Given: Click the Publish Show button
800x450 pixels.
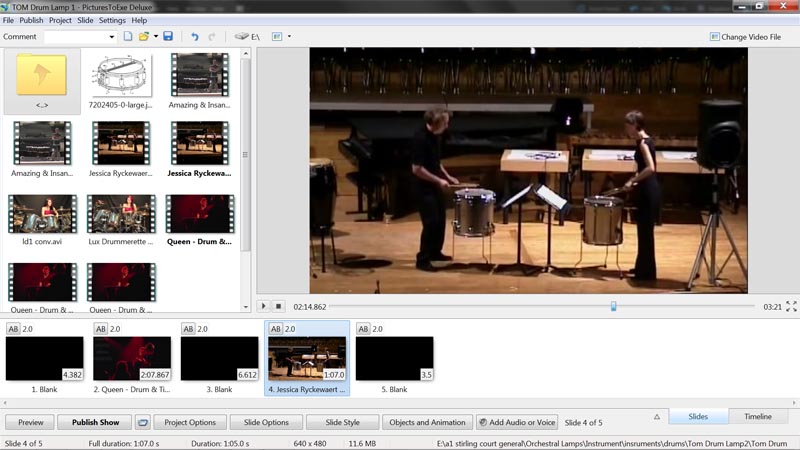Looking at the screenshot, I should tap(95, 422).
